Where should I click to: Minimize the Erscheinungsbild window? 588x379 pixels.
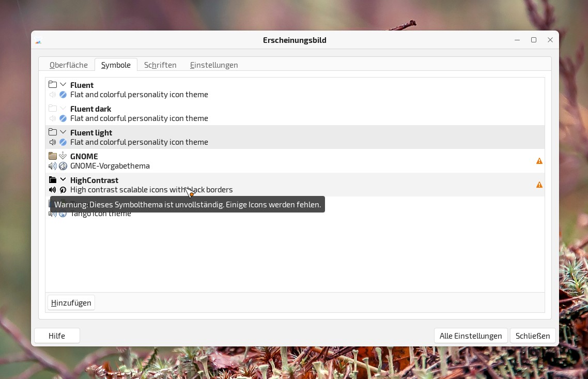click(x=517, y=40)
